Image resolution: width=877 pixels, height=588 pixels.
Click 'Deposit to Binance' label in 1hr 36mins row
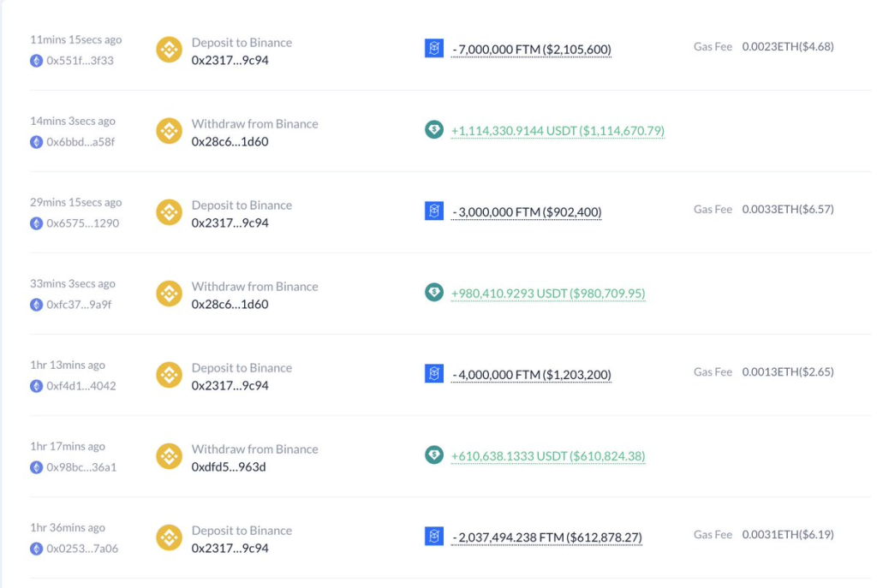coord(242,531)
